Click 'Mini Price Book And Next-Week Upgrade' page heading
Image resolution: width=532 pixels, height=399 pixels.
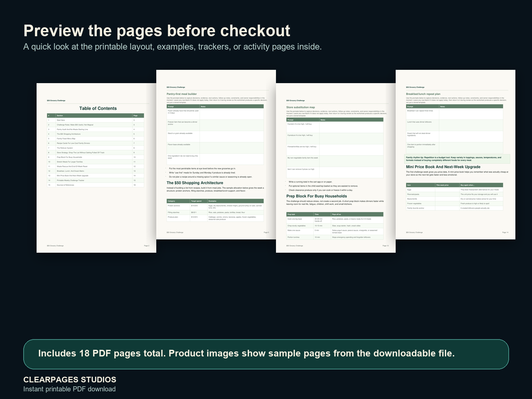point(443,167)
